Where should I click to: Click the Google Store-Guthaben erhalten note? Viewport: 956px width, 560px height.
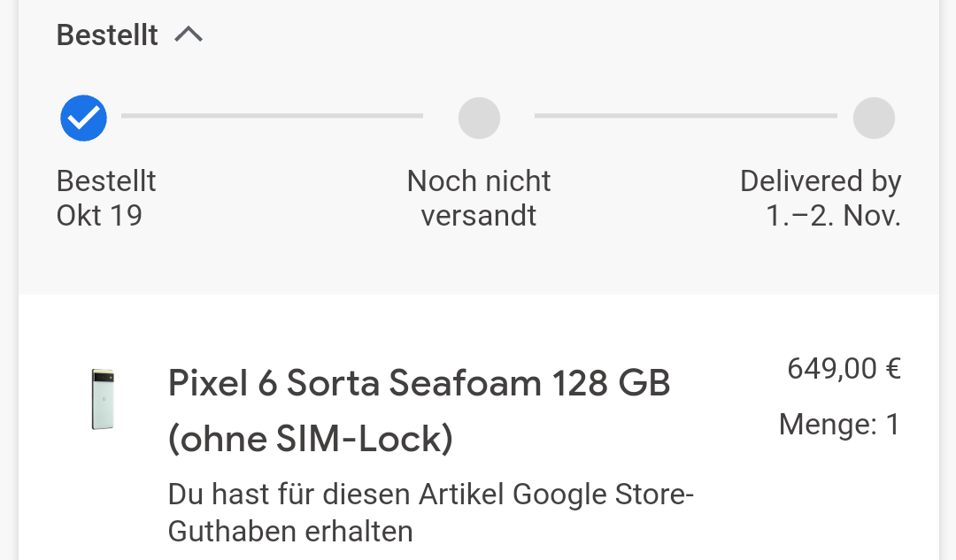[x=431, y=512]
